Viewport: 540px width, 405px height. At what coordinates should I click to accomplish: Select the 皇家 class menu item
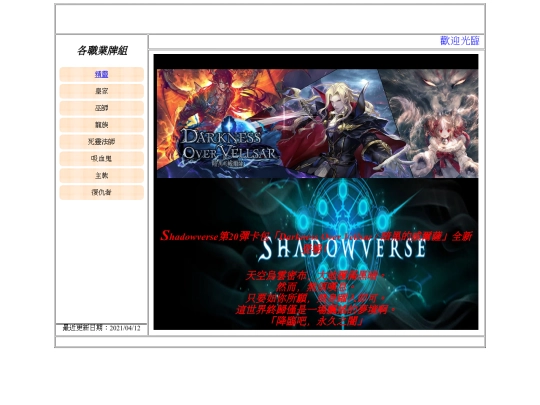coord(102,91)
